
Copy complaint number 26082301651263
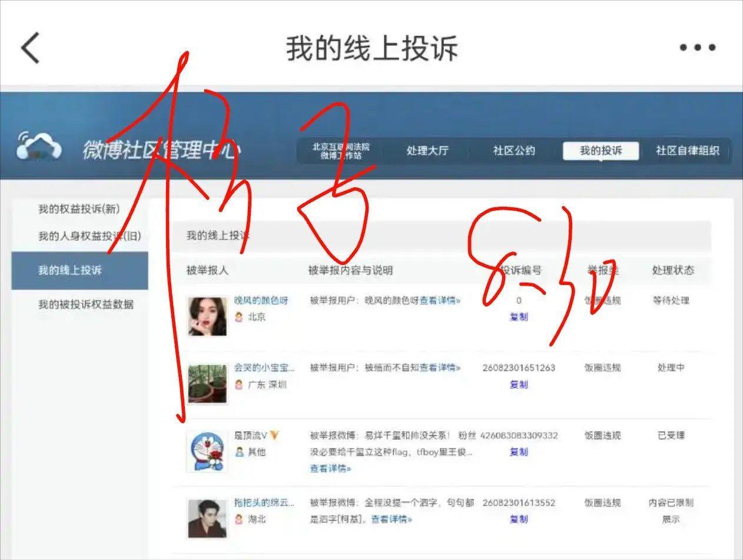coord(519,385)
